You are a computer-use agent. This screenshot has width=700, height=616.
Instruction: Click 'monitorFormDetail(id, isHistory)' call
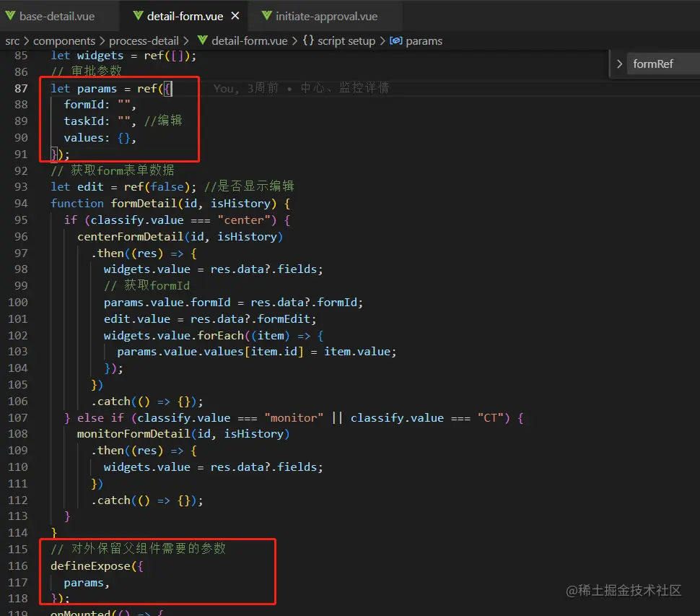tap(183, 434)
